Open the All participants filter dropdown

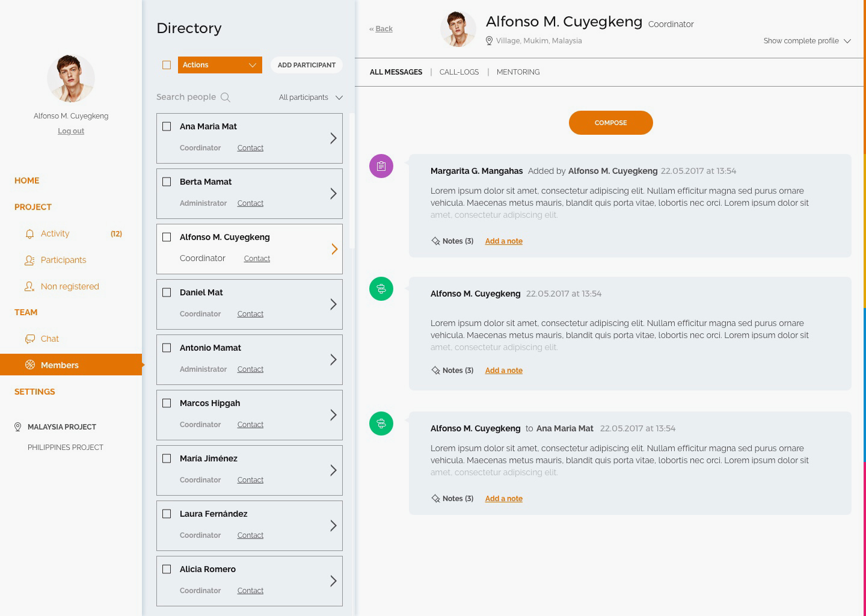310,97
